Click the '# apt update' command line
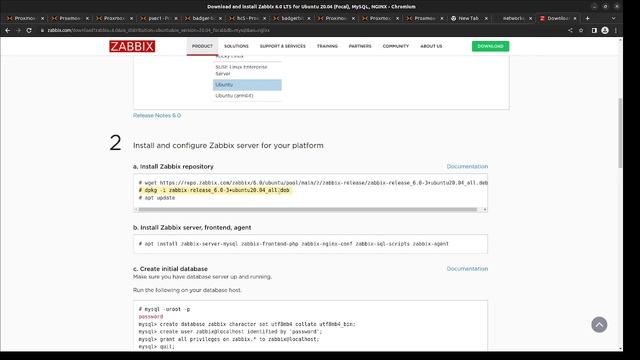The image size is (640, 360). click(157, 198)
